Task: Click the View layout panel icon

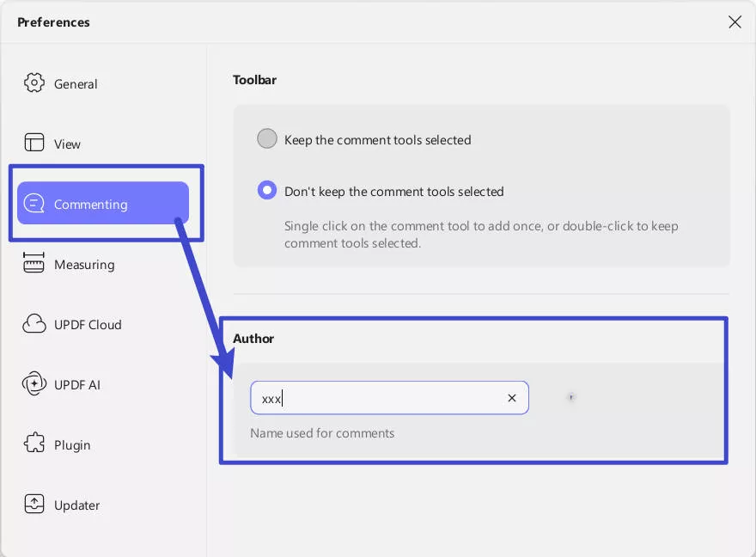Action: tap(34, 144)
